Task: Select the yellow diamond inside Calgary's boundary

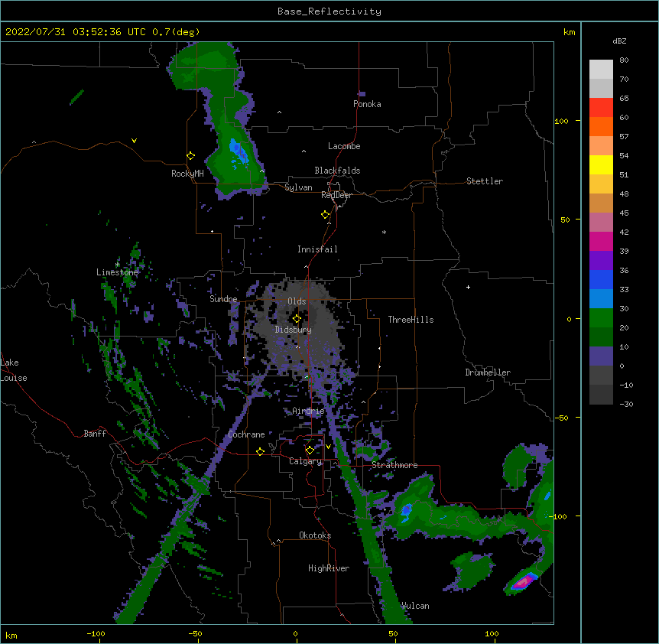Action: click(310, 450)
